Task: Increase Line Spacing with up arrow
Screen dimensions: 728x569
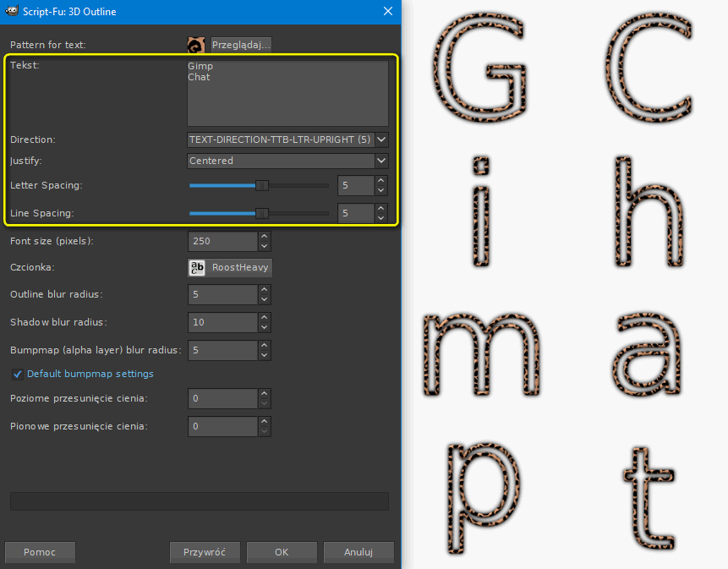Action: tap(381, 208)
